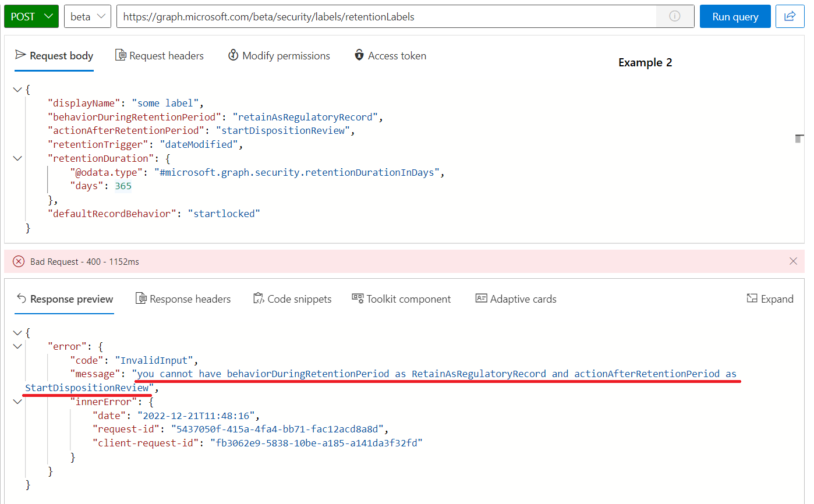Collapse the innerError object chevron
Image resolution: width=814 pixels, height=504 pixels.
coord(17,401)
